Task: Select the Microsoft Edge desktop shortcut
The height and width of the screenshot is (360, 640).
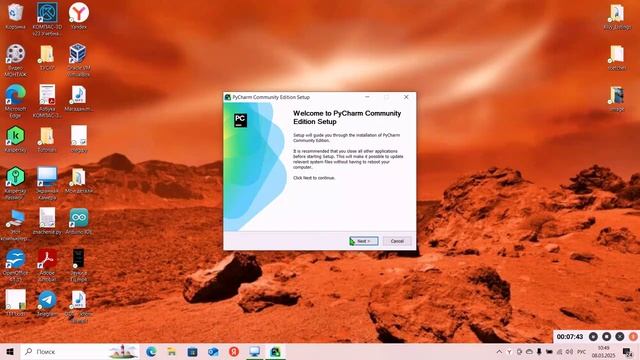Action: [x=15, y=101]
